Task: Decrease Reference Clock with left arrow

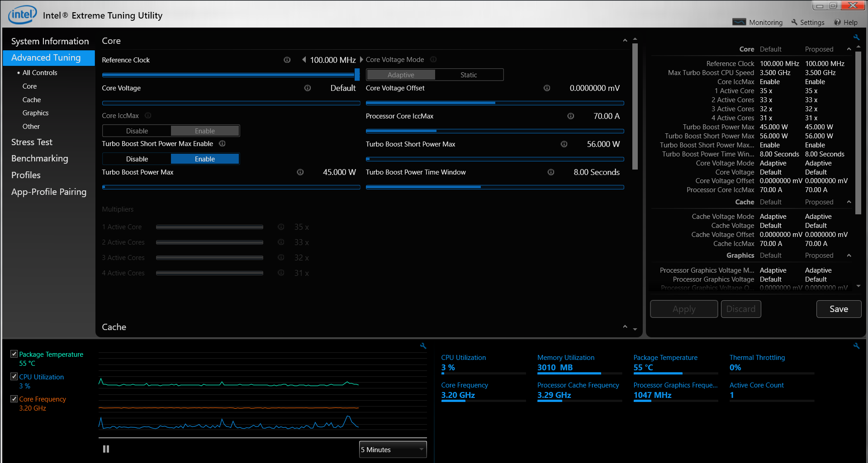Action: tap(304, 60)
